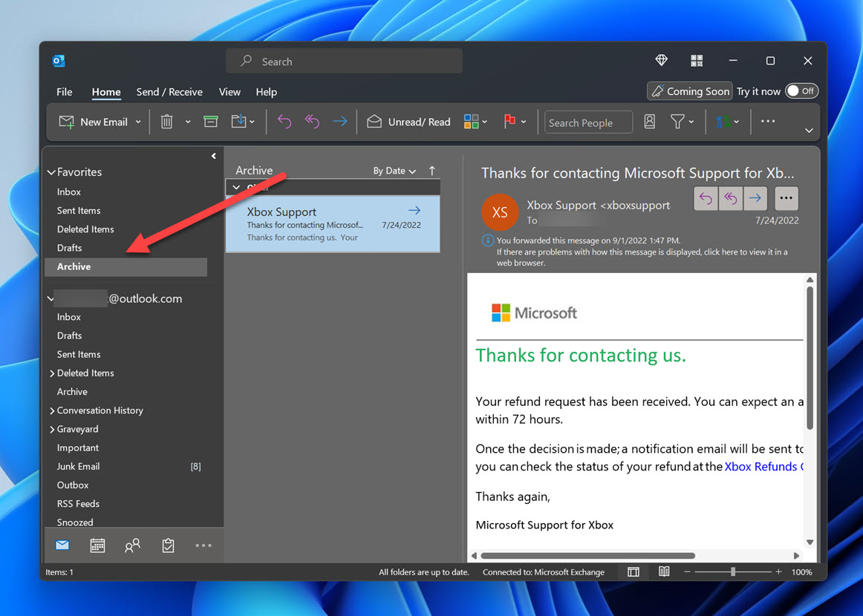Open the Send / Receive tab
Viewport: 863px width, 616px height.
tap(169, 92)
